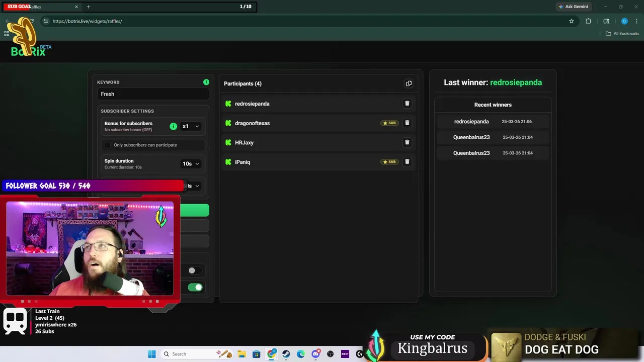Expand the dropdown below Spin duration
This screenshot has width=644, height=362.
pyautogui.click(x=194, y=186)
